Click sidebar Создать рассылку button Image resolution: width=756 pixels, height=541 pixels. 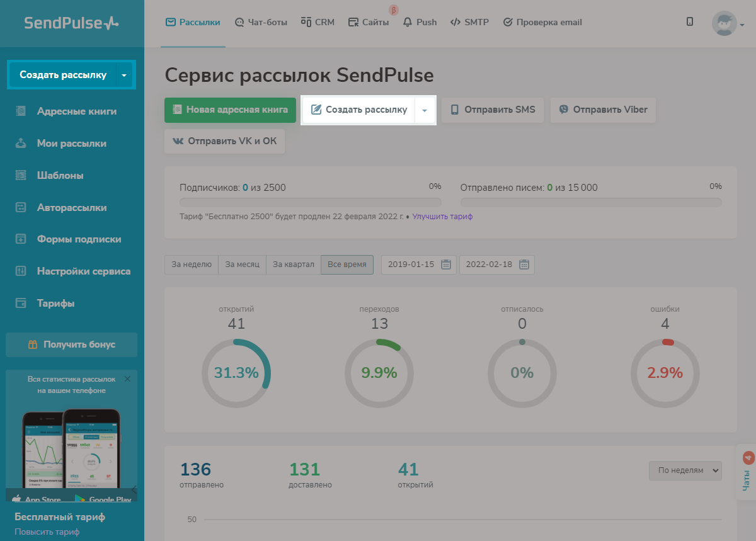pyautogui.click(x=63, y=75)
